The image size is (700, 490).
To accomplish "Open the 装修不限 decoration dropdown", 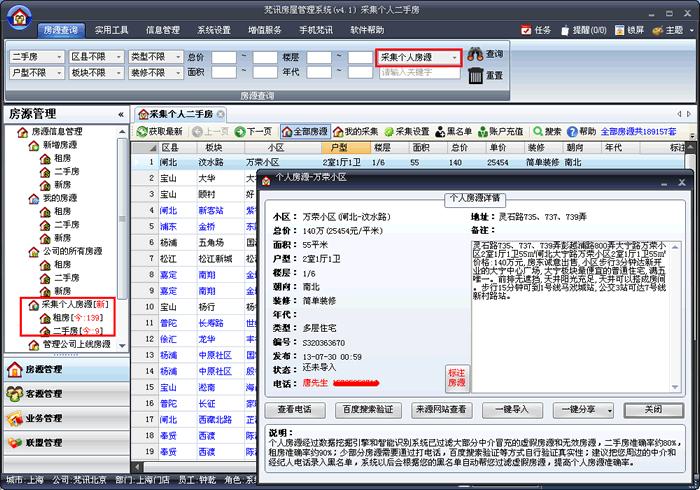I will click(156, 73).
